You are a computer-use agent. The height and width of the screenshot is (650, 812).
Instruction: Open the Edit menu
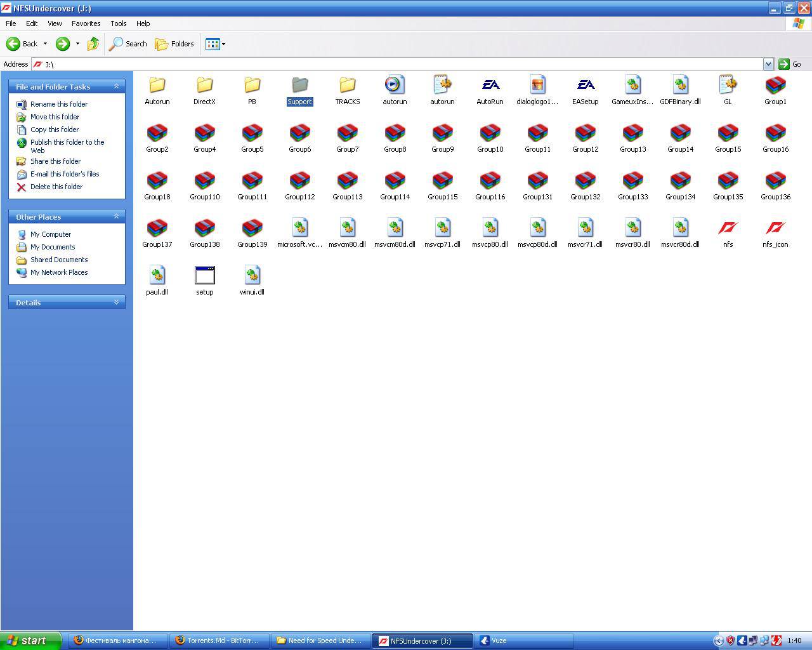pos(32,23)
